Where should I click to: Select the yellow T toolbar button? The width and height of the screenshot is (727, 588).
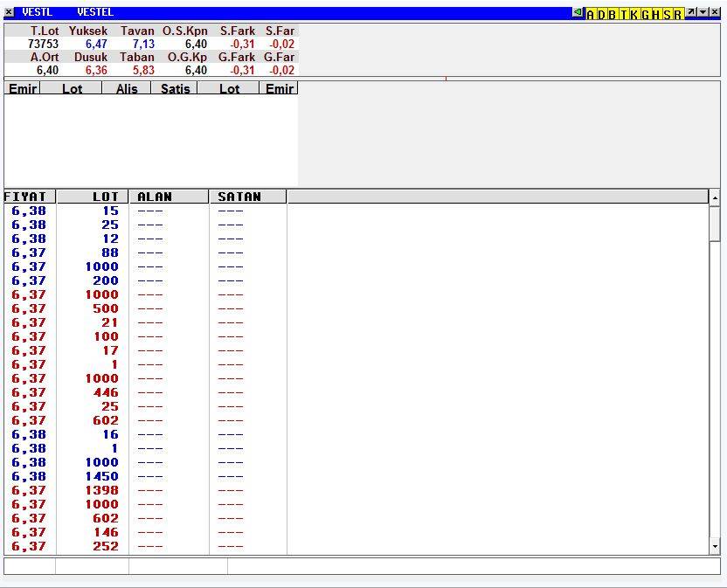pyautogui.click(x=623, y=14)
